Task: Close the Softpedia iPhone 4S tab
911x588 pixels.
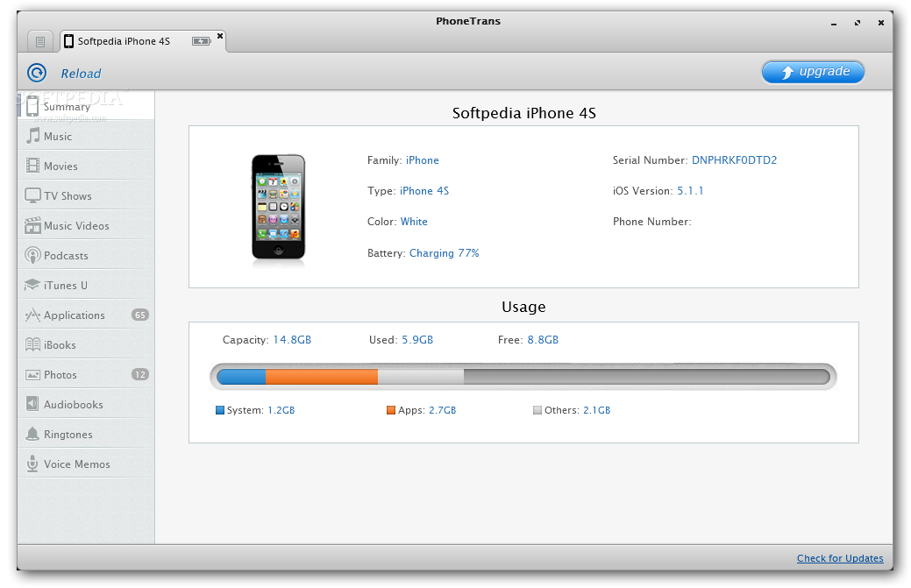Action: pyautogui.click(x=220, y=36)
